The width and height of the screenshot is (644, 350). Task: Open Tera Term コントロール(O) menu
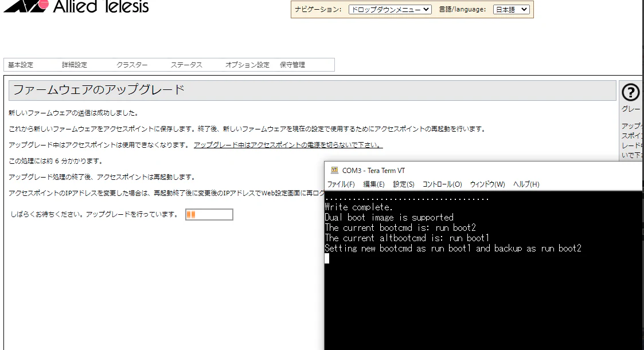[442, 184]
